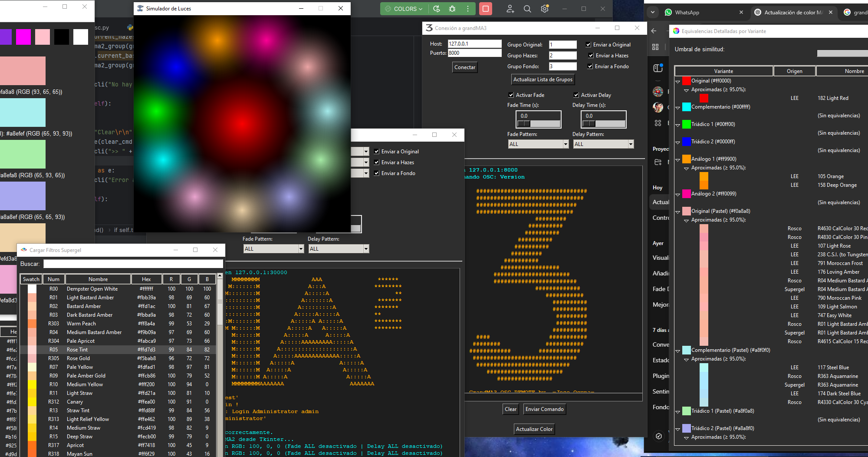The height and width of the screenshot is (457, 868).
Task: Pick the magenta color swatch
Action: click(23, 37)
